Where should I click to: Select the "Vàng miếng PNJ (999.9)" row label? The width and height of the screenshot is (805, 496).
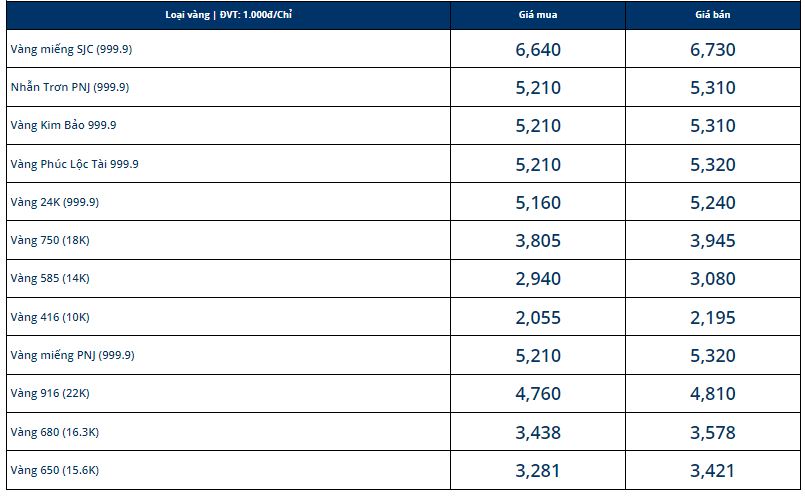tap(72, 355)
